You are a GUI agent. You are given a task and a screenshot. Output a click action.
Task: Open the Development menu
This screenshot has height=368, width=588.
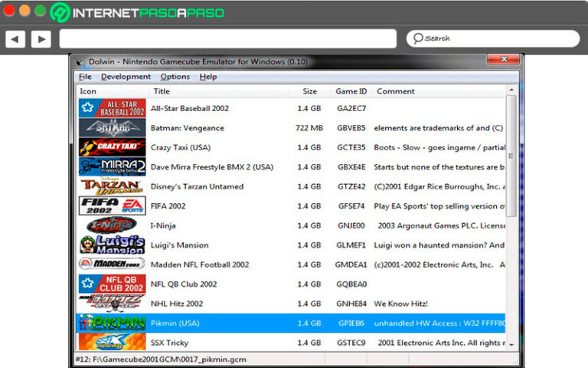coord(126,77)
